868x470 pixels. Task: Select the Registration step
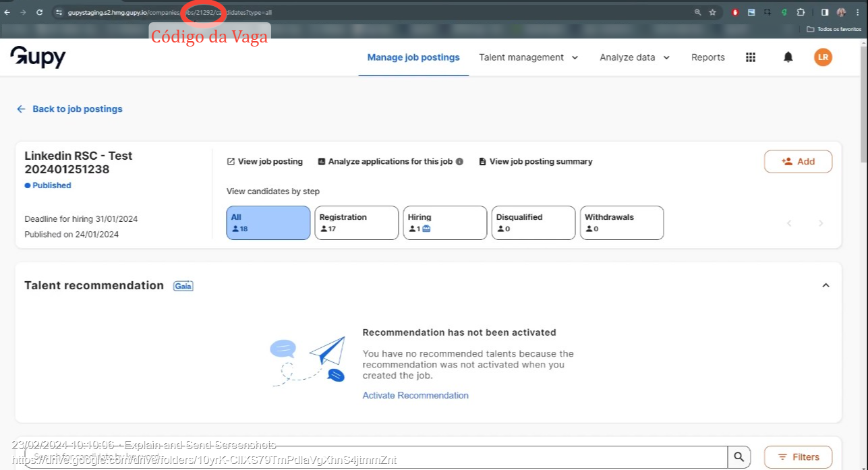pyautogui.click(x=357, y=223)
